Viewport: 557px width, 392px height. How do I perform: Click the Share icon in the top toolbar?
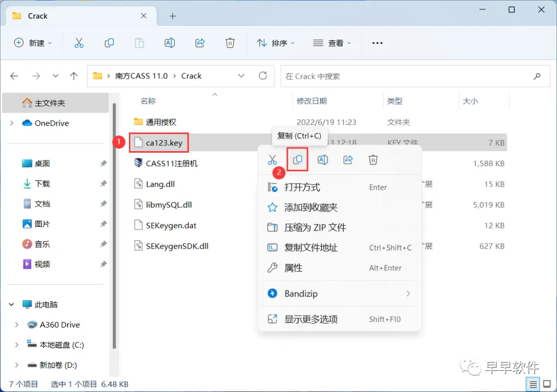pyautogui.click(x=200, y=43)
